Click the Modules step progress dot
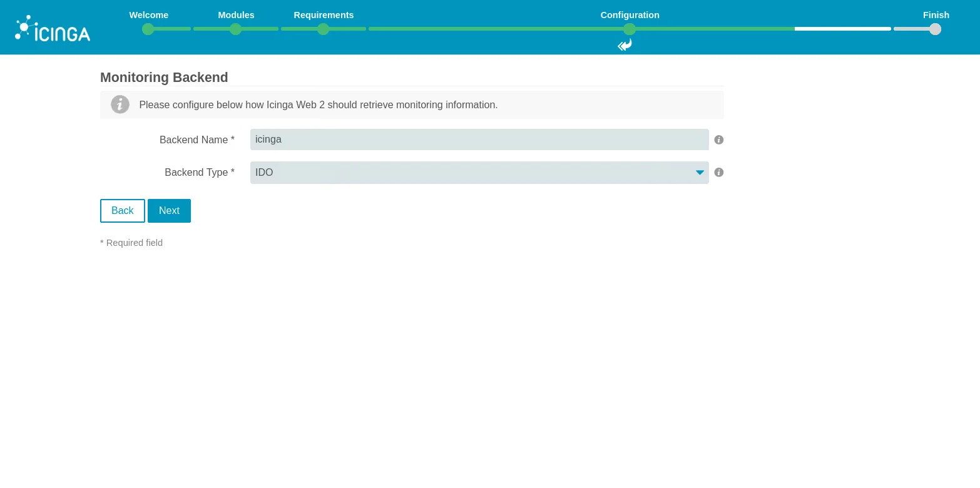Screen dimensions: 980x488 235,29
